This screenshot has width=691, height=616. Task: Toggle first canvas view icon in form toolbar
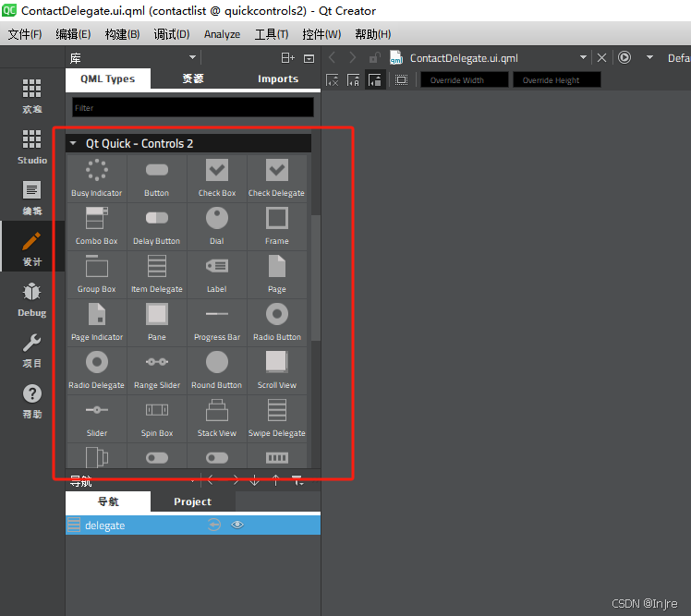333,80
